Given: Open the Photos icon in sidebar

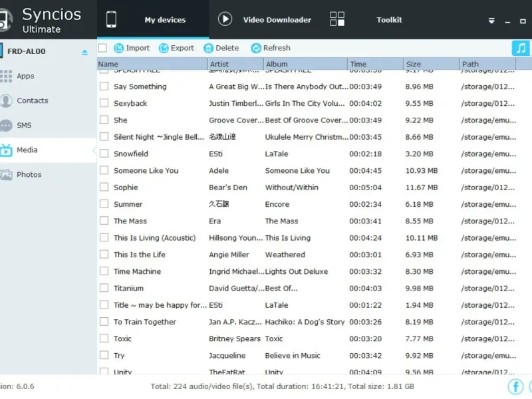Looking at the screenshot, I should coord(6,175).
